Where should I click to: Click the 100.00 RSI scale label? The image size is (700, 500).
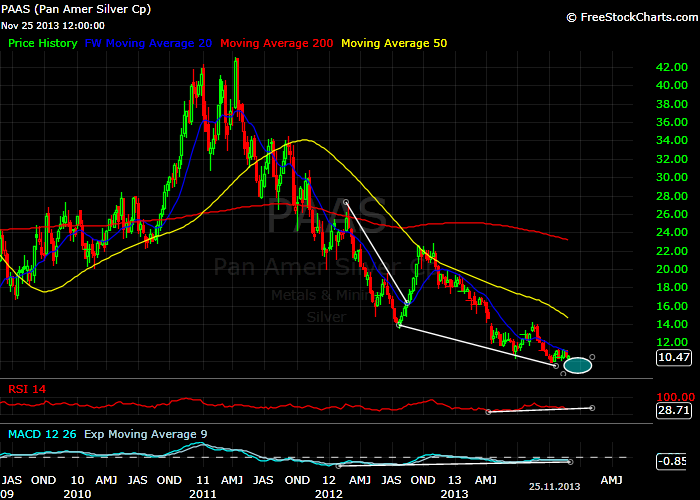pos(675,397)
